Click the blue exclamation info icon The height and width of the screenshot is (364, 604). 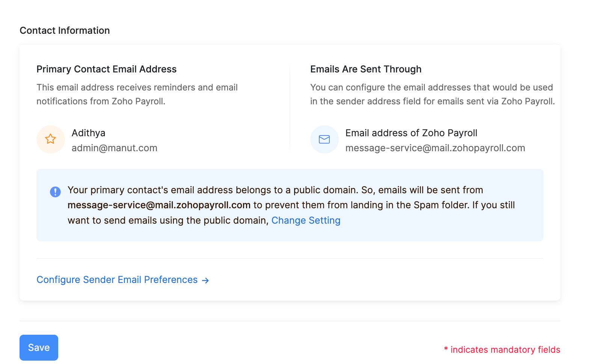[x=55, y=192]
